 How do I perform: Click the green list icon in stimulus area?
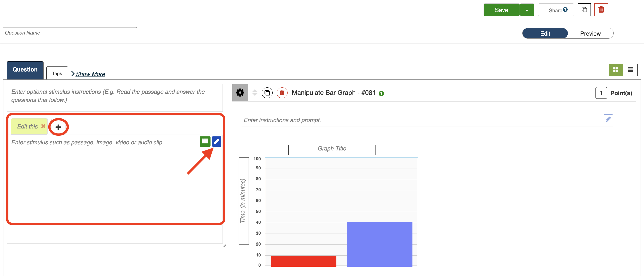[205, 141]
